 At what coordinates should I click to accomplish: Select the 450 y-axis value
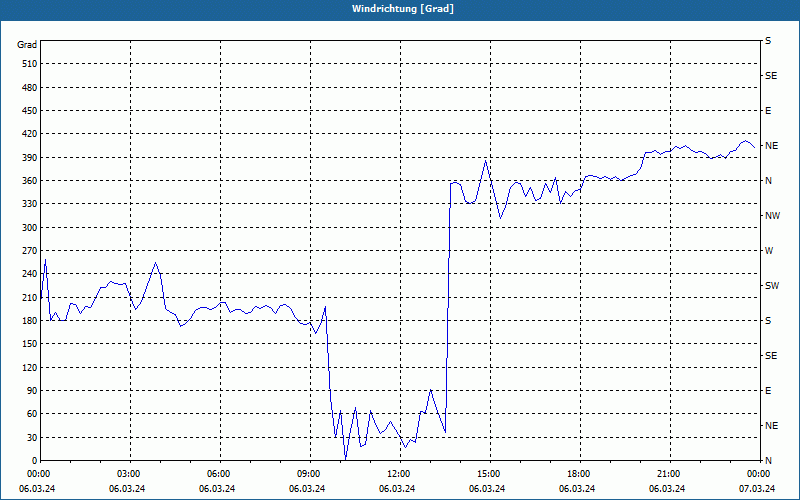click(x=30, y=111)
